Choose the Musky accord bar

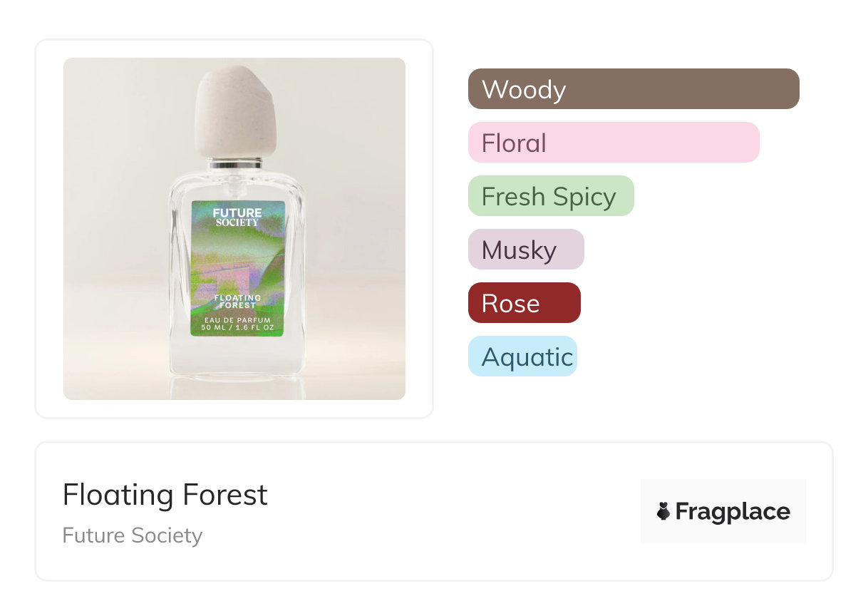tap(525, 250)
